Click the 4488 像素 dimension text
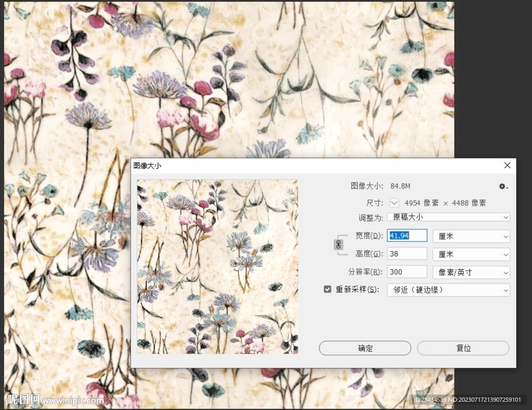 469,203
